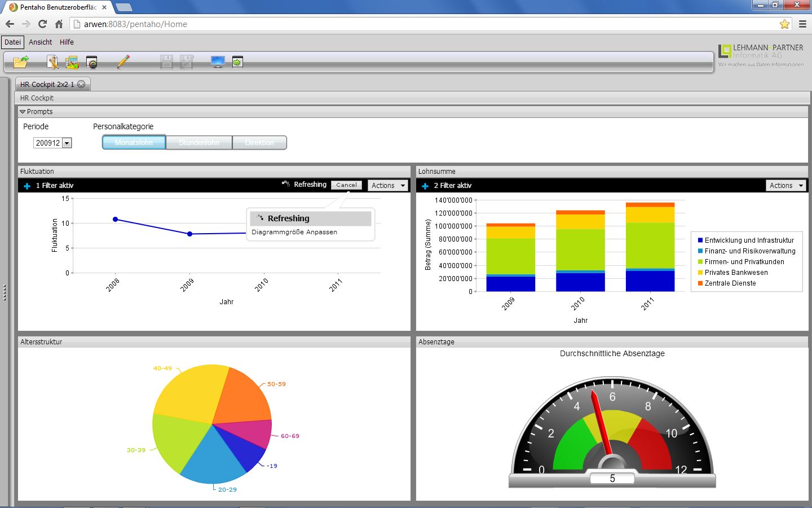The height and width of the screenshot is (508, 812).
Task: Click Entwicklung und Infrastruktur legend swatch
Action: (x=700, y=240)
